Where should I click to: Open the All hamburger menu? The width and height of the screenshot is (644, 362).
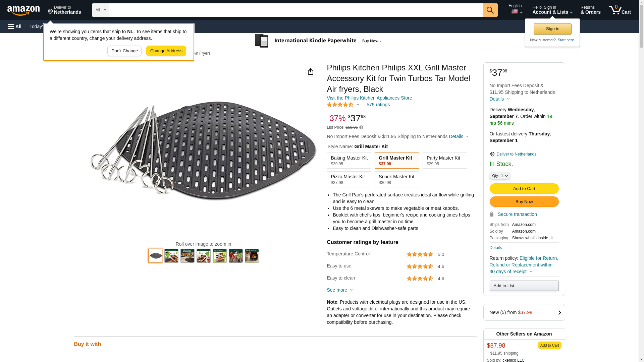(x=15, y=26)
